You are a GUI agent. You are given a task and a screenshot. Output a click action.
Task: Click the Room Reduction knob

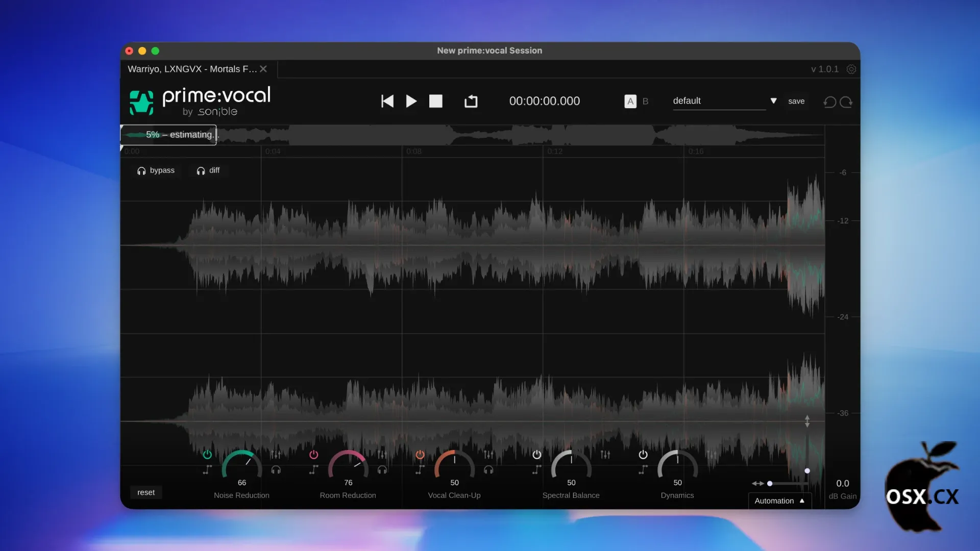[348, 465]
